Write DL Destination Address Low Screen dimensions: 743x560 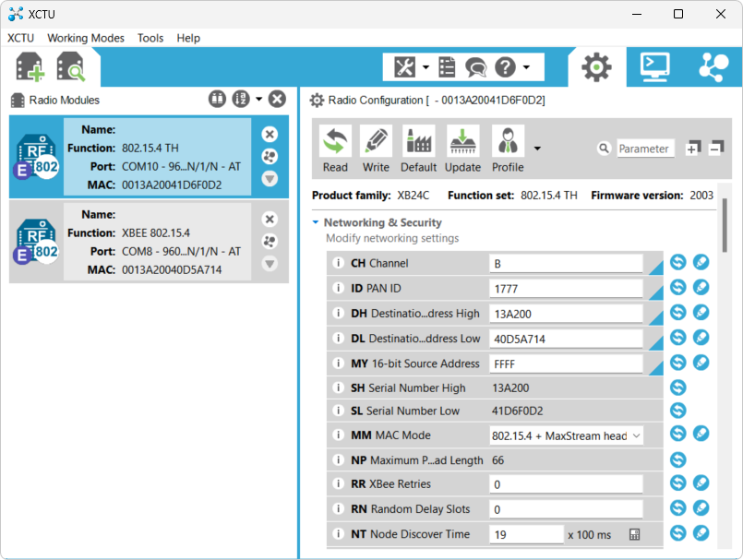tap(701, 337)
